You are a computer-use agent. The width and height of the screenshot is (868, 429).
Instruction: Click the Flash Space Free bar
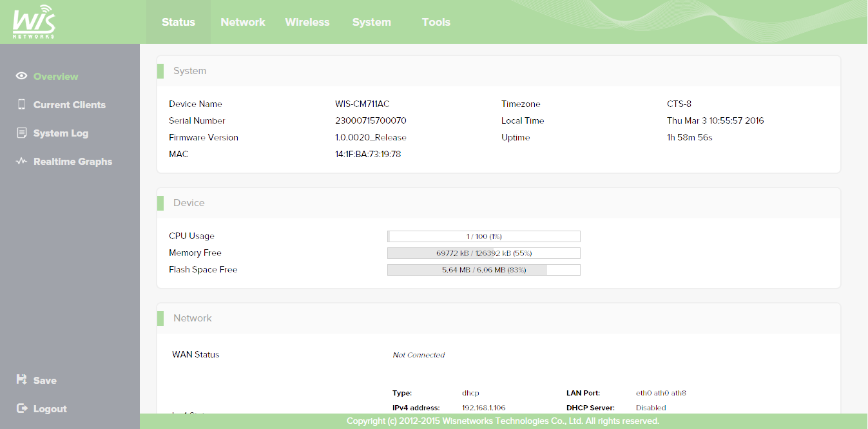(x=484, y=270)
